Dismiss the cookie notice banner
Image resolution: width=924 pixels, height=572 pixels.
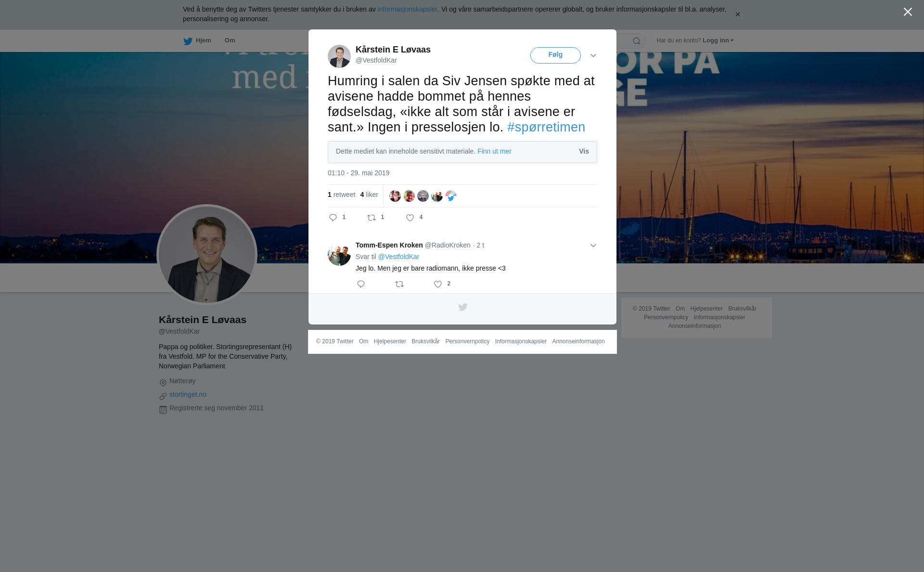point(737,14)
